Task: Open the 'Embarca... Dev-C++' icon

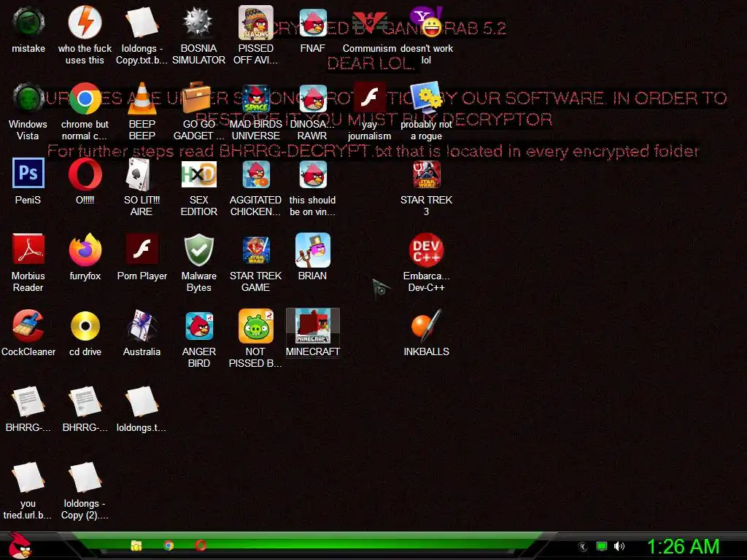Action: [426, 250]
